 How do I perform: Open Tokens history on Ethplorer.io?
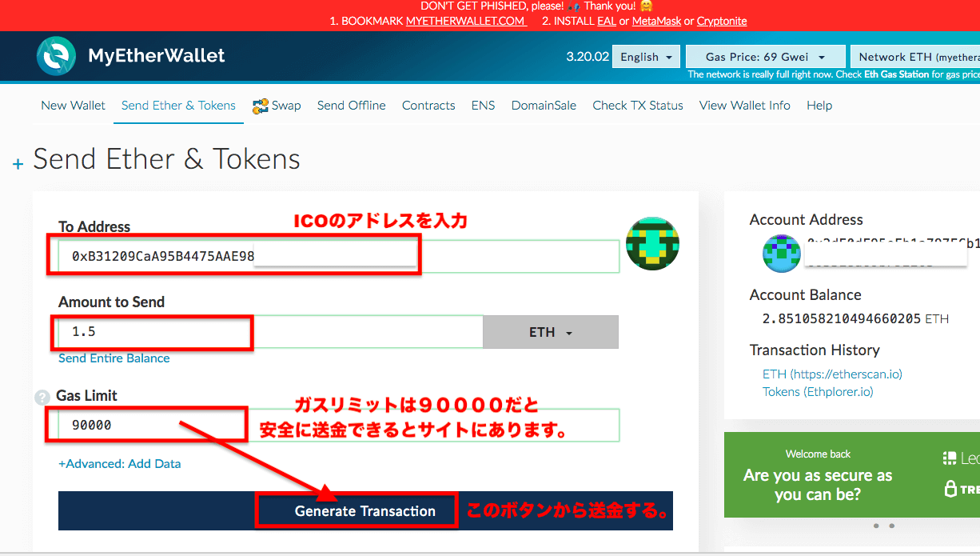coord(818,392)
